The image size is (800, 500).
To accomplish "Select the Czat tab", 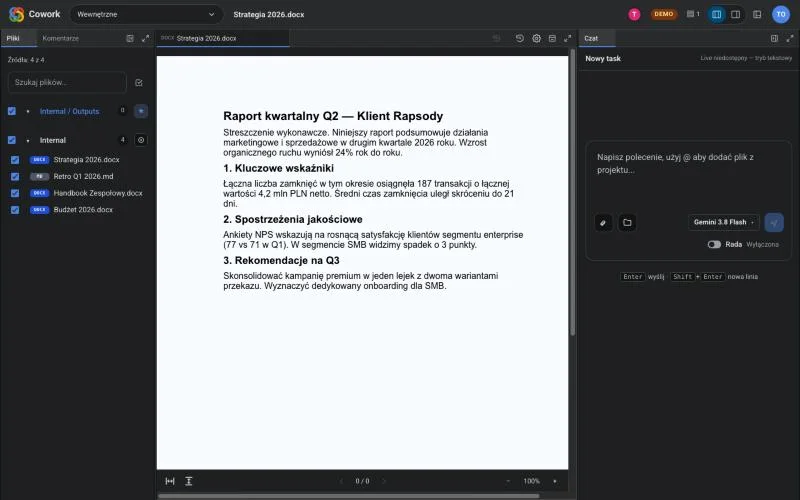I will [x=591, y=38].
